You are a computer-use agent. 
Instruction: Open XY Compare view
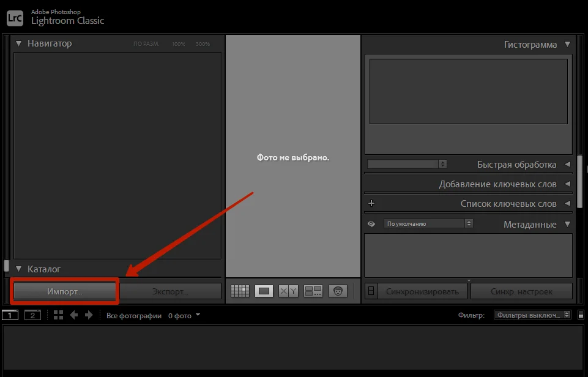coord(288,291)
